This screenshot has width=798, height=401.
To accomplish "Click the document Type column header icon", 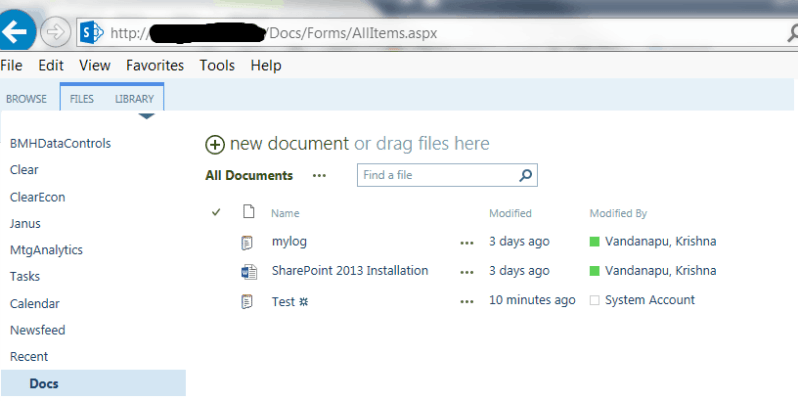I will pyautogui.click(x=248, y=211).
